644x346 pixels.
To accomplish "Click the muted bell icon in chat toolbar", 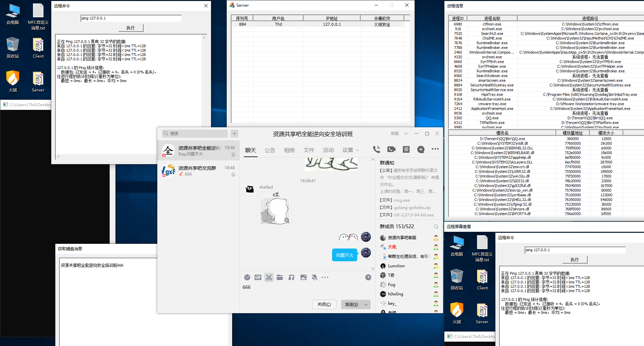I will pos(314,277).
